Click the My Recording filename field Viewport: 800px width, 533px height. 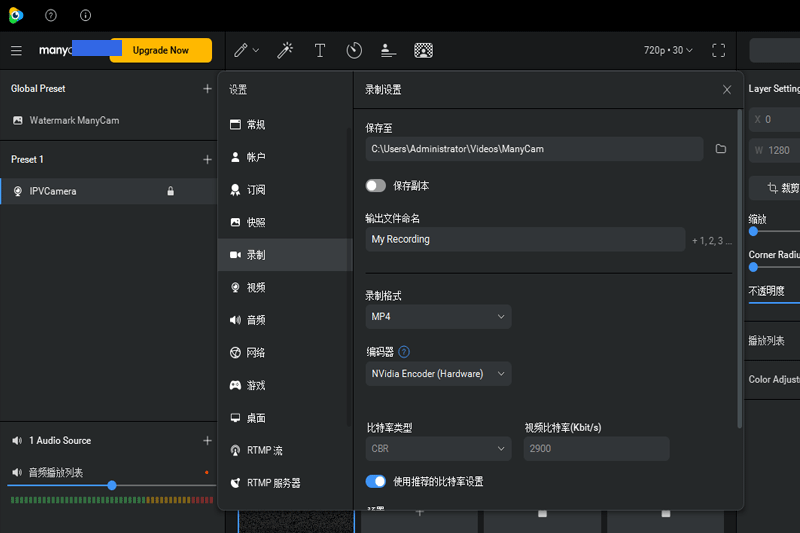pos(525,239)
